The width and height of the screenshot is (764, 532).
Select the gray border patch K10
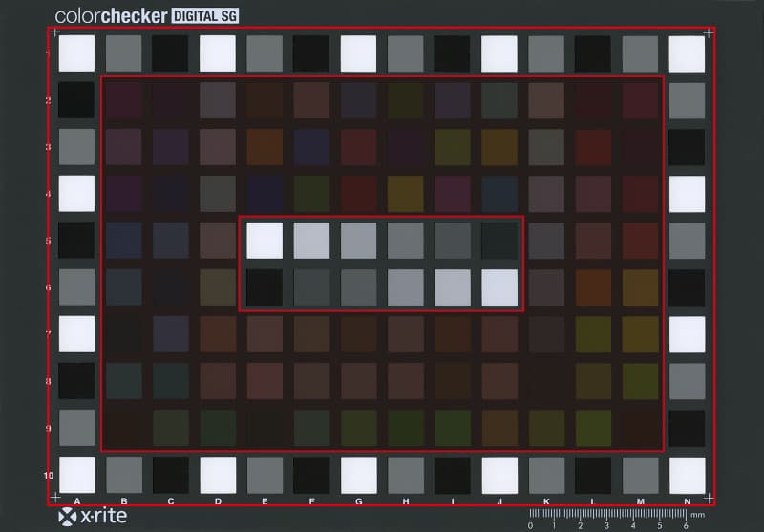pyautogui.click(x=546, y=475)
